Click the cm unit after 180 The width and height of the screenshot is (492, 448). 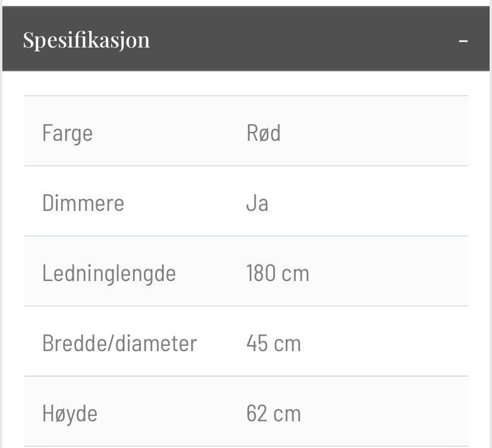[x=295, y=273]
